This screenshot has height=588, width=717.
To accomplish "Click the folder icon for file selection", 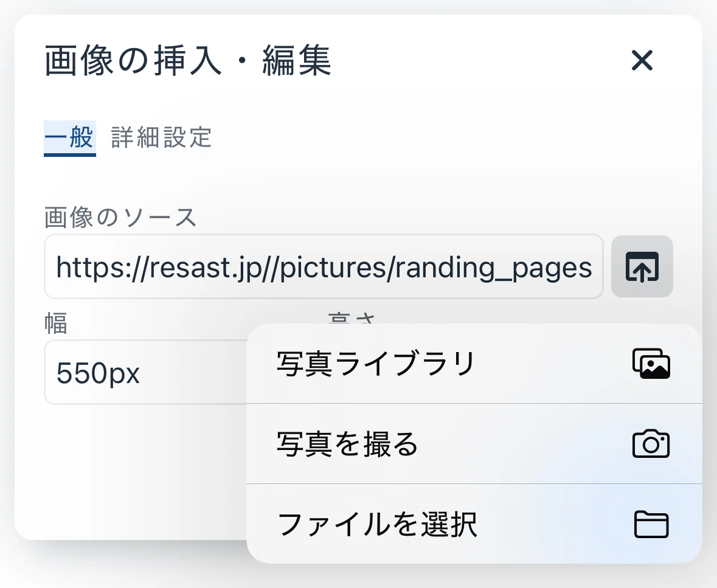I will [x=651, y=524].
